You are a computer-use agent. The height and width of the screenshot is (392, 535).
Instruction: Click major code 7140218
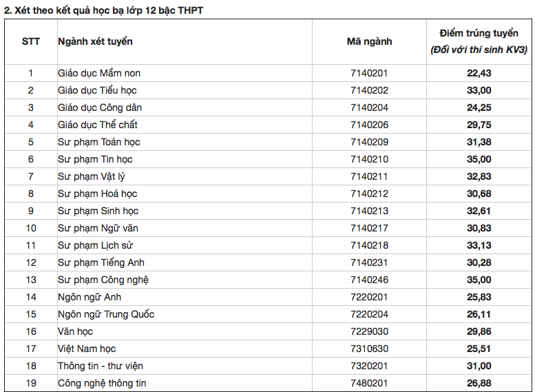369,245
